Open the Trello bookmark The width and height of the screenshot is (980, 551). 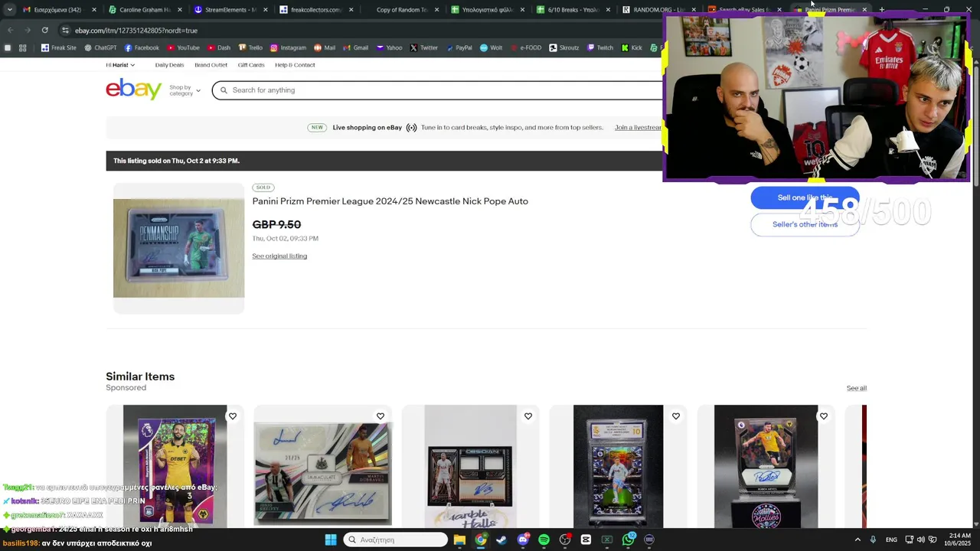pos(250,47)
